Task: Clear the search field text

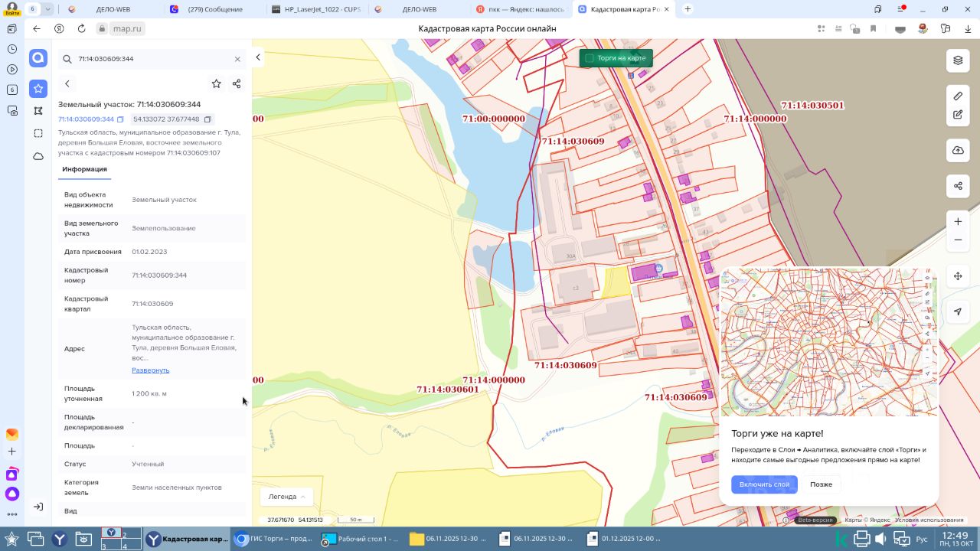Action: 237,59
